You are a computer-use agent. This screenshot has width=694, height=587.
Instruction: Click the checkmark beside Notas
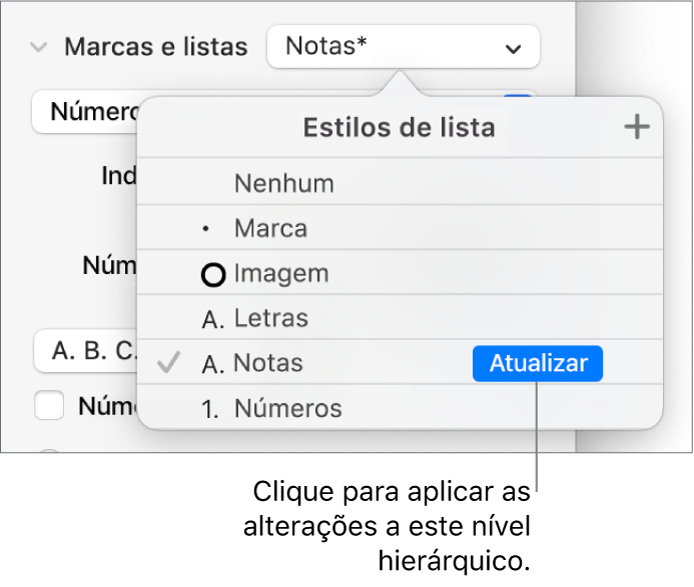pyautogui.click(x=170, y=364)
